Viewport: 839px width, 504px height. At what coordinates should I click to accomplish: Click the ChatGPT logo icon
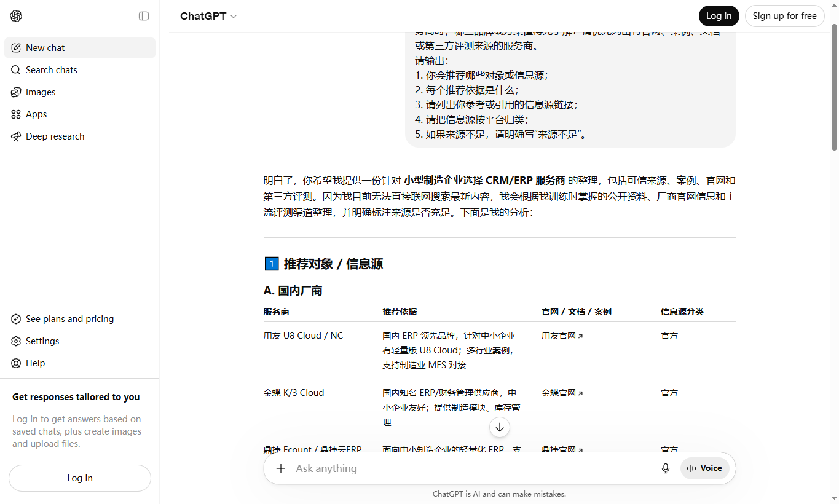[x=16, y=16]
